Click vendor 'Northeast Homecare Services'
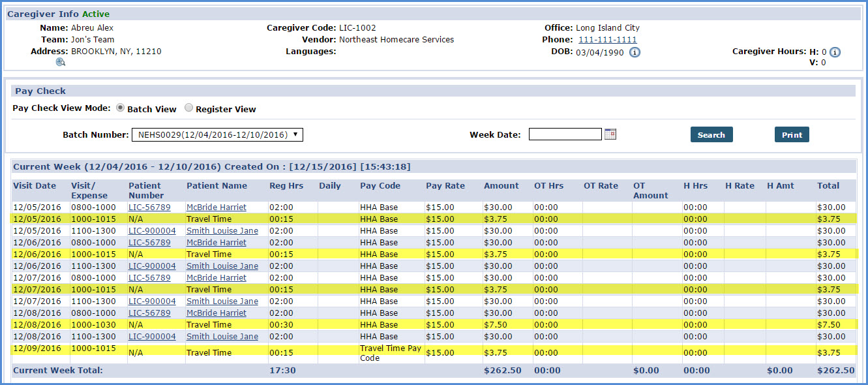Image resolution: width=868 pixels, height=385 pixels. [x=397, y=40]
